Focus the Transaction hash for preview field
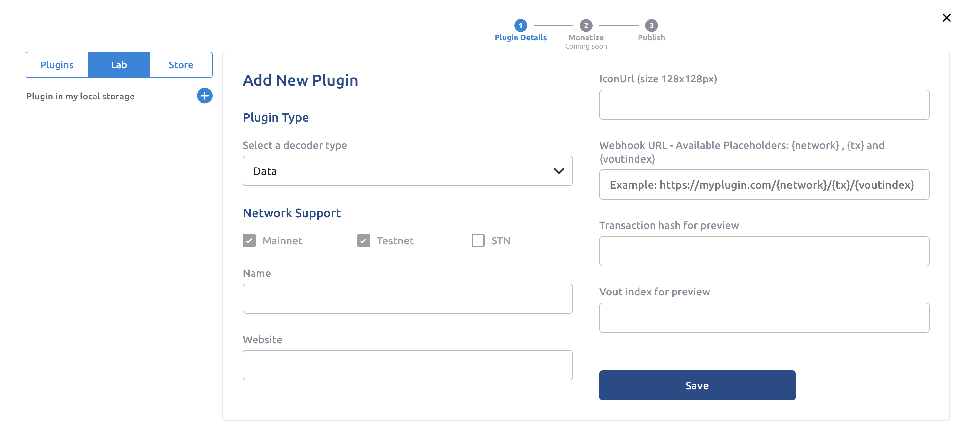 [763, 251]
